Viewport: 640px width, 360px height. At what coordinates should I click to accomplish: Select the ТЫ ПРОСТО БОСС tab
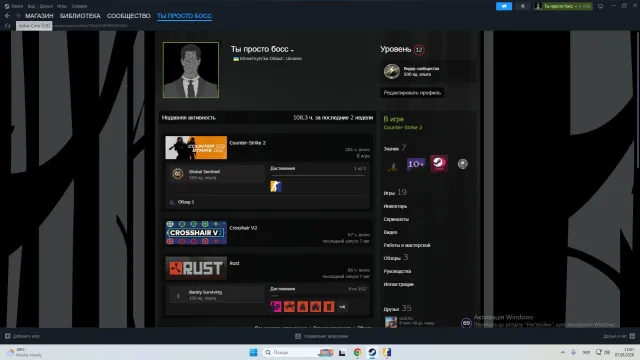click(184, 16)
